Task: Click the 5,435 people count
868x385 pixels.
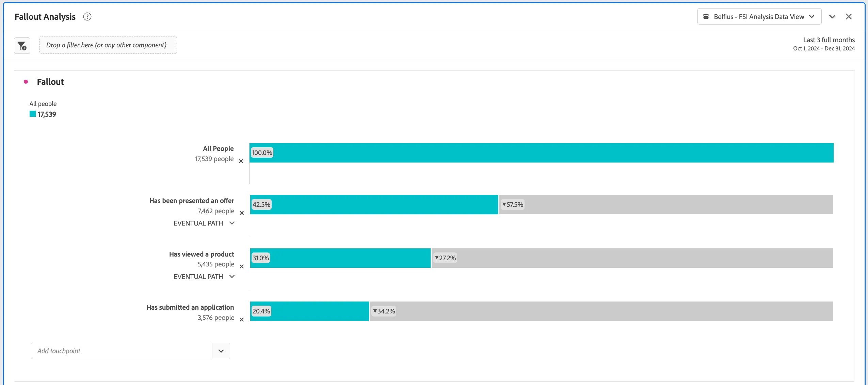Action: pyautogui.click(x=216, y=264)
